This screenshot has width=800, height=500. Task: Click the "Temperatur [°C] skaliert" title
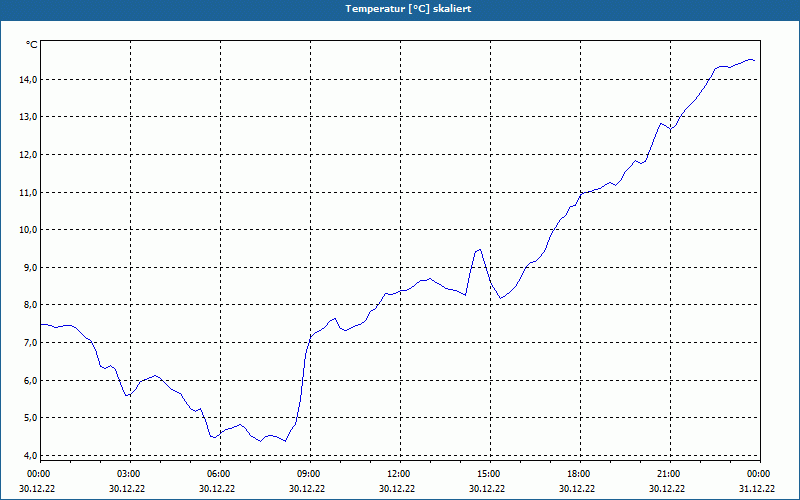408,9
